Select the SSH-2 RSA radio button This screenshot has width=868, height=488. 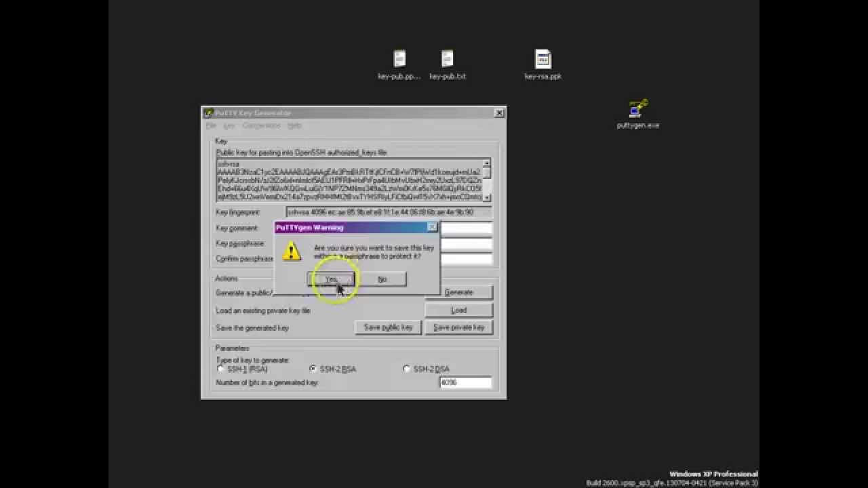[x=313, y=369]
